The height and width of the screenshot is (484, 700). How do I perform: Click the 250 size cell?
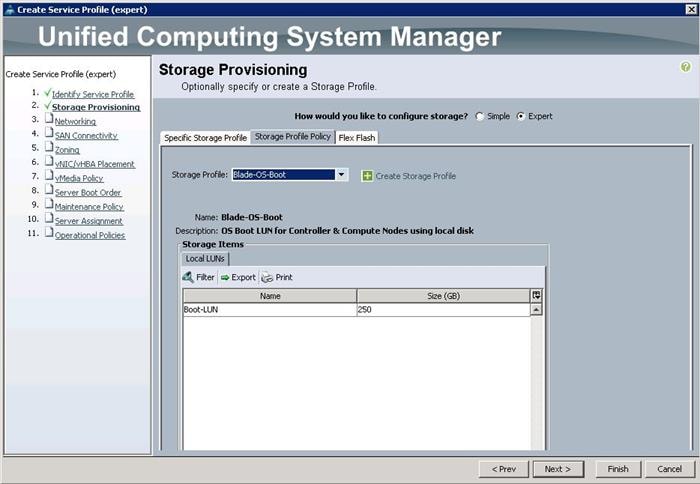[x=443, y=310]
